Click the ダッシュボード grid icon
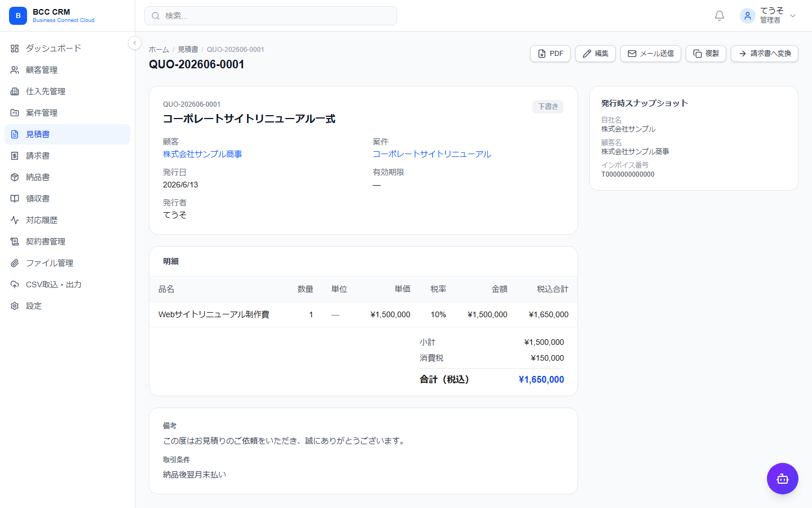 pyautogui.click(x=15, y=49)
